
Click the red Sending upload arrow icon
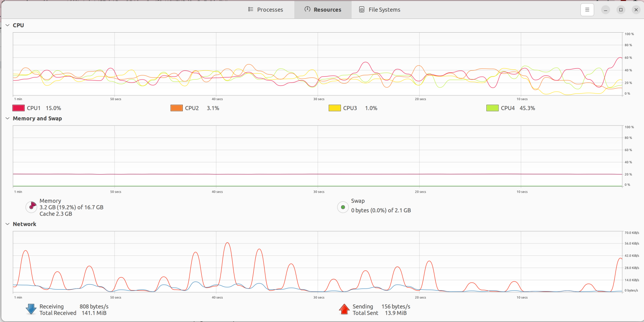point(344,309)
